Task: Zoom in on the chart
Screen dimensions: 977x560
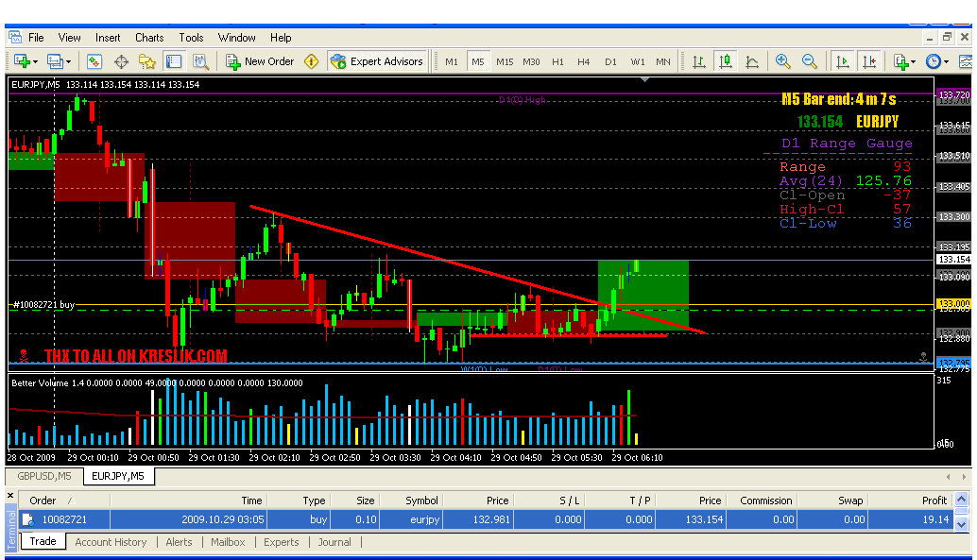Action: click(x=783, y=61)
